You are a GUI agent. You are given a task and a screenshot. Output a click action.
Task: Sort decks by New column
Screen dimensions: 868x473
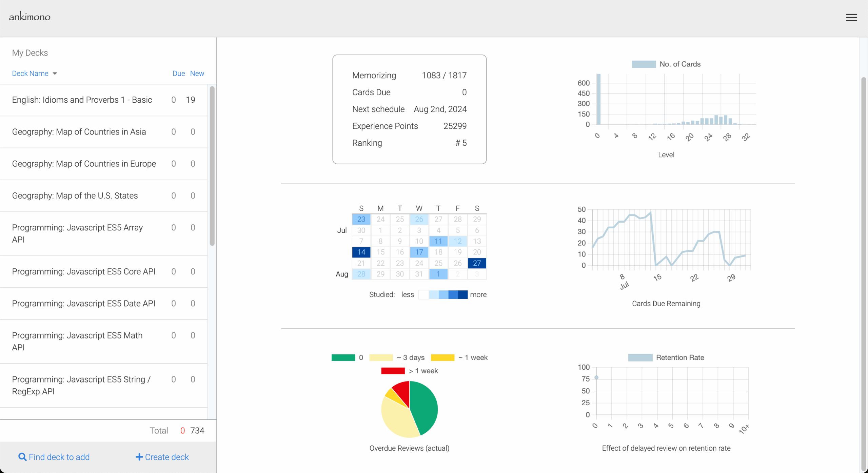click(x=197, y=74)
